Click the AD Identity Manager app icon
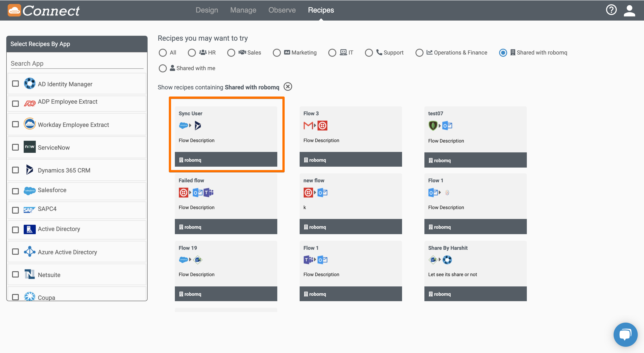Screen dimensions: 644x353 click(x=30, y=83)
